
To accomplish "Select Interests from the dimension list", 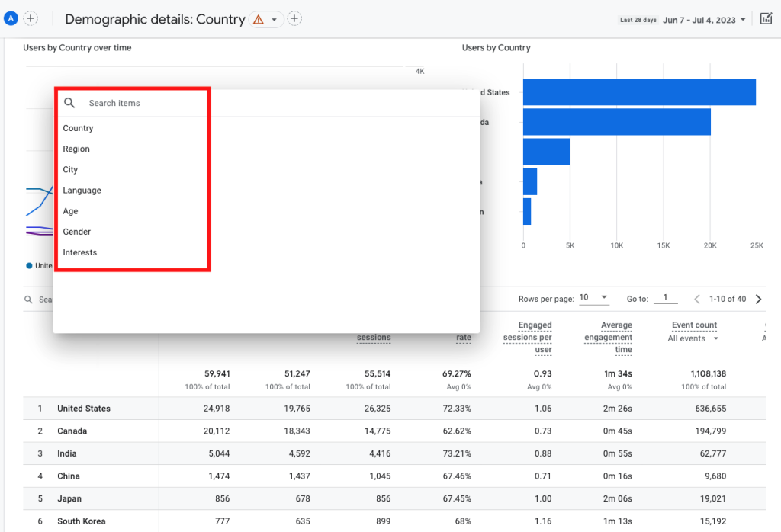I will 80,252.
